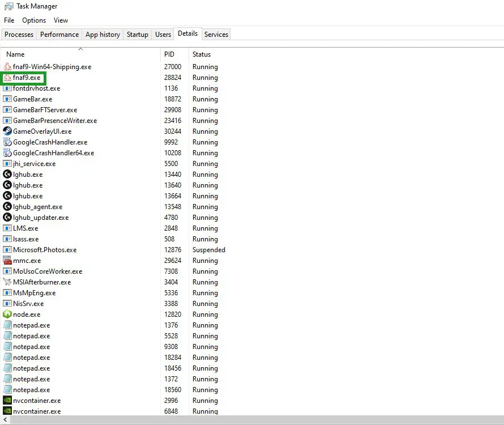Switch to the Processes tab
Image resolution: width=504 pixels, height=425 pixels.
pos(19,35)
